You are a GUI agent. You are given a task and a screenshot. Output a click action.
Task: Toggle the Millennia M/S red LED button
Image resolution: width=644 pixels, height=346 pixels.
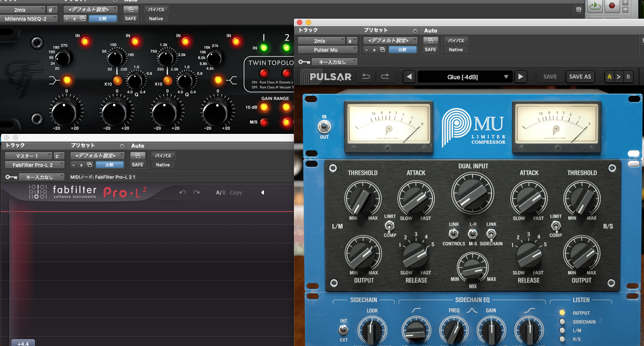click(x=264, y=122)
